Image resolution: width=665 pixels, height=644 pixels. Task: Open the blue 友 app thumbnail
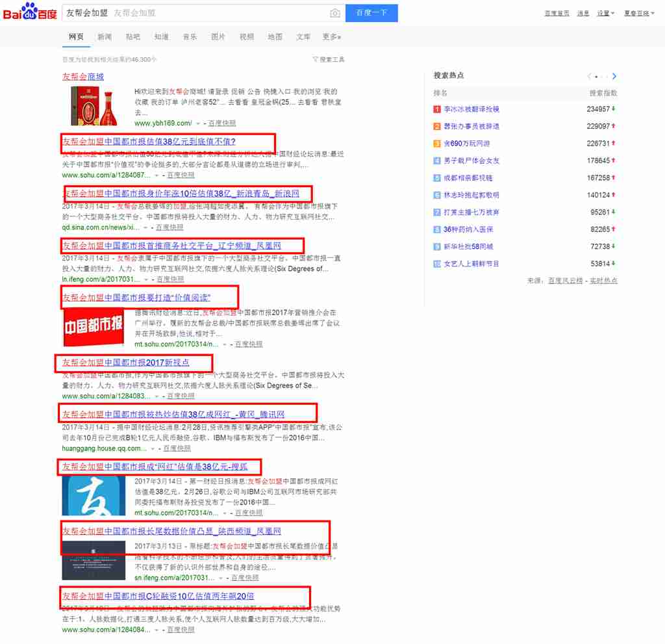[x=94, y=496]
